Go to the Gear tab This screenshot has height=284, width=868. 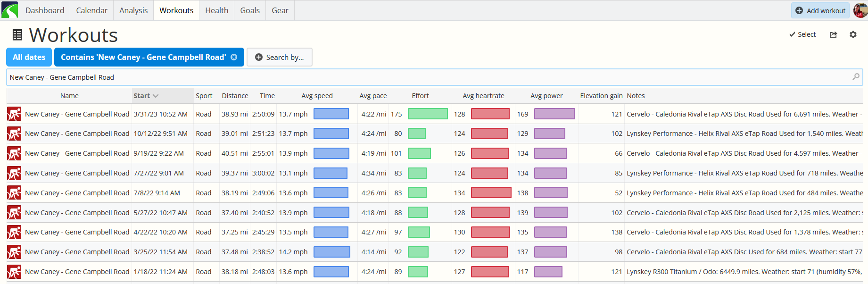click(x=280, y=10)
